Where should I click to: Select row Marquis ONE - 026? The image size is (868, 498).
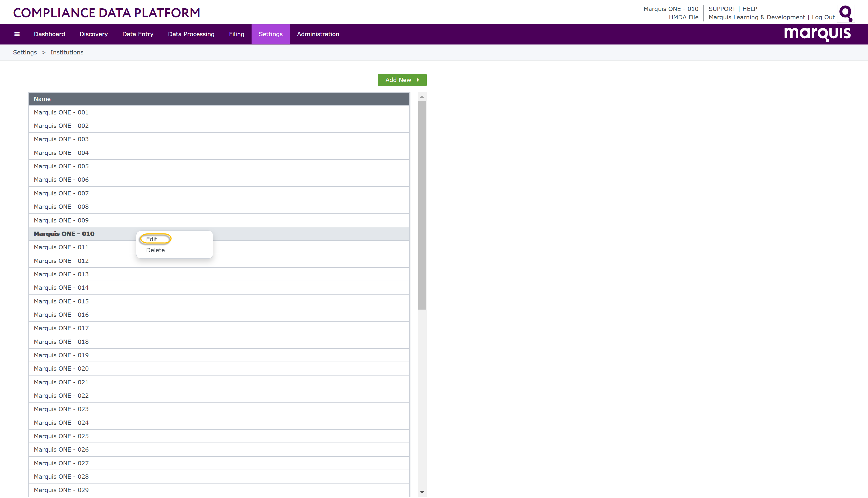pos(219,450)
